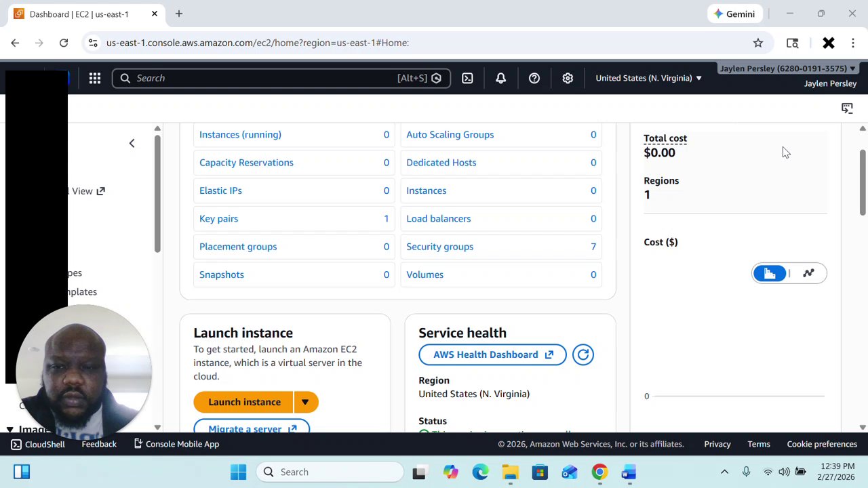Open volume control in system tray
Image resolution: width=868 pixels, height=488 pixels.
click(x=784, y=472)
